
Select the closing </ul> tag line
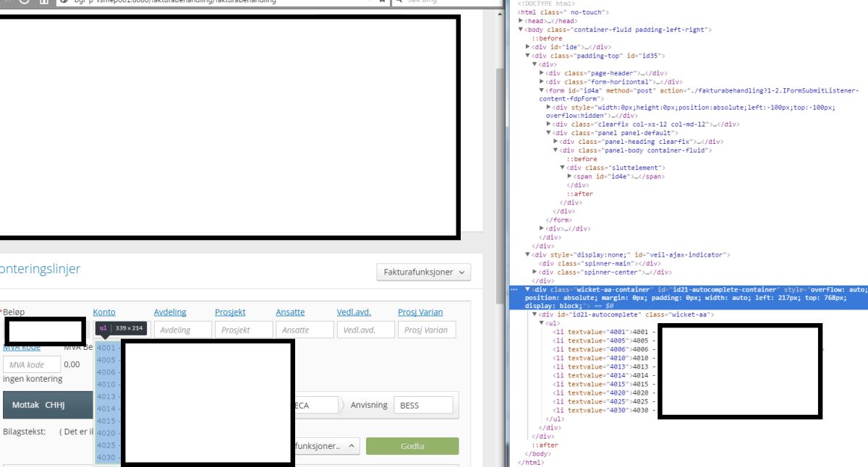coord(555,419)
